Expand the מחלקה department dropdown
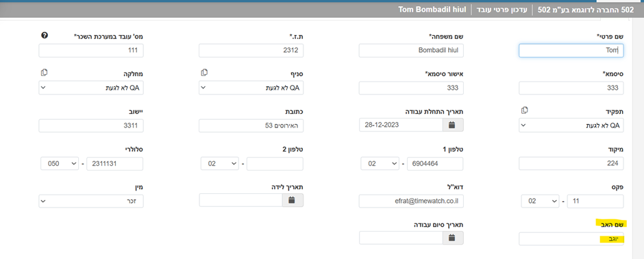644x259 pixels. 91,88
